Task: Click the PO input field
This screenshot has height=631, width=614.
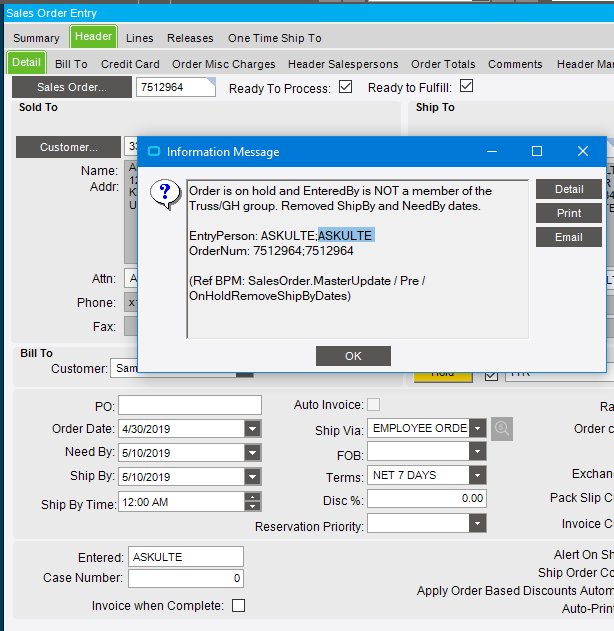Action: [189, 405]
